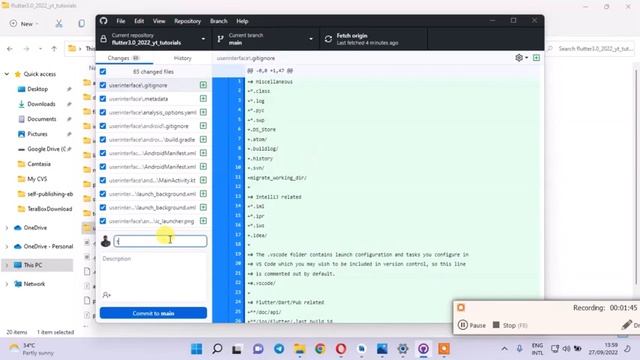The width and height of the screenshot is (640, 360).
Task: Switch to the History tab
Action: (x=182, y=58)
